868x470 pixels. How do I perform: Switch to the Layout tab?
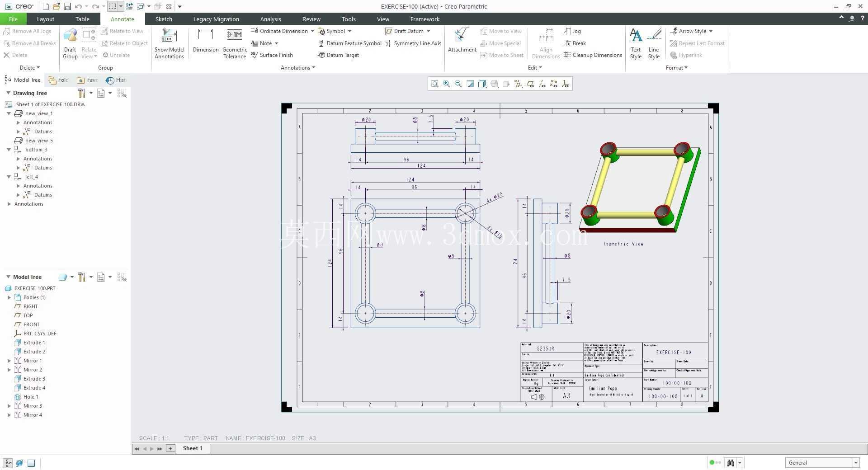click(45, 19)
